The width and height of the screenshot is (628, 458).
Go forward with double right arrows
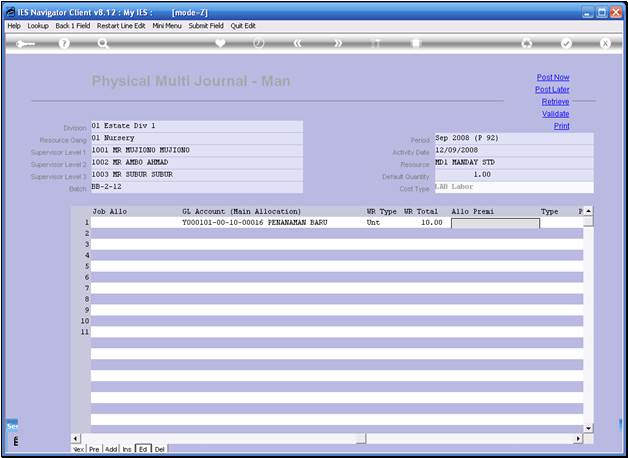tap(338, 44)
